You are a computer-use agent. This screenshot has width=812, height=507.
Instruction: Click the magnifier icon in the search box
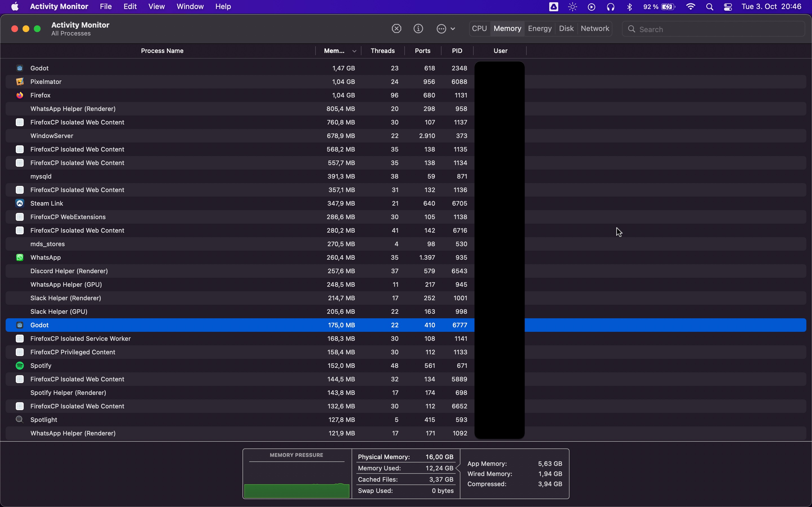pos(632,29)
